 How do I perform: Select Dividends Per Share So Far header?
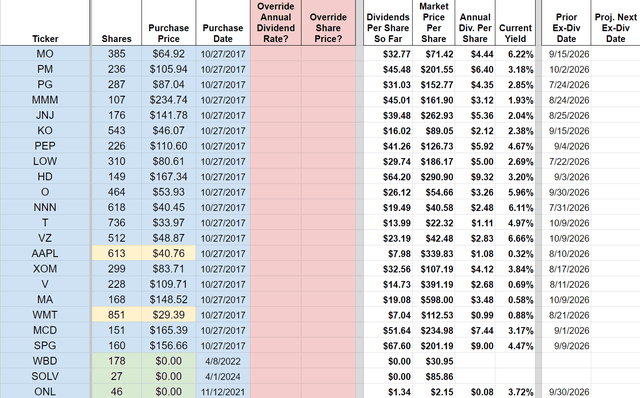tap(388, 23)
